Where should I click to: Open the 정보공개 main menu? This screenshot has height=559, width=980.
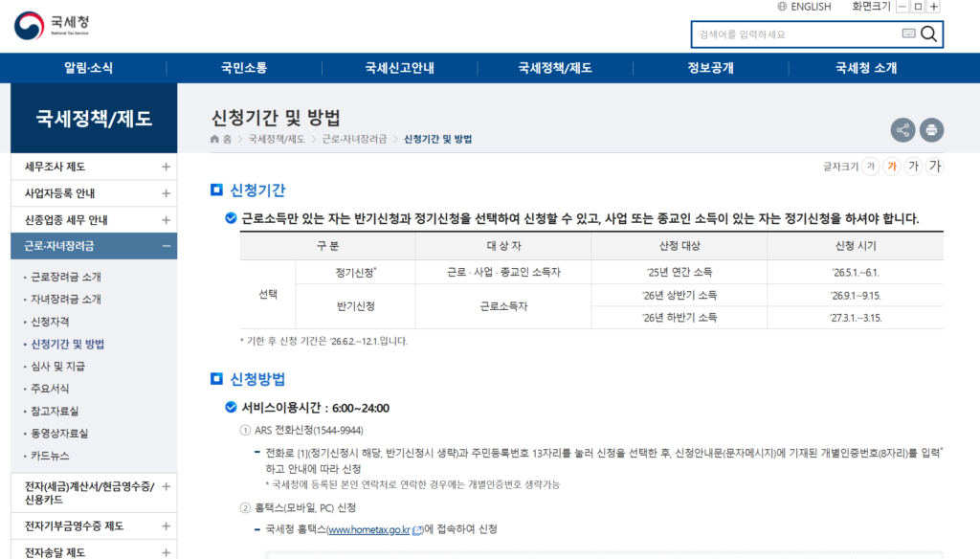[x=711, y=68]
